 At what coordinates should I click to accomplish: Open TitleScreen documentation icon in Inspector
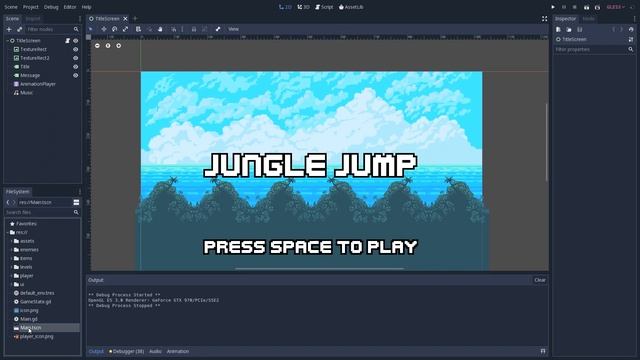click(631, 39)
